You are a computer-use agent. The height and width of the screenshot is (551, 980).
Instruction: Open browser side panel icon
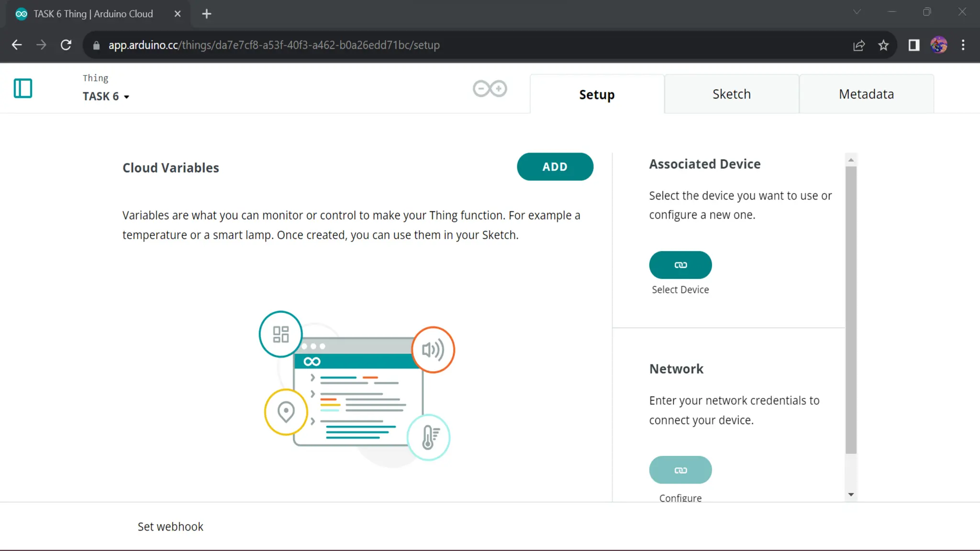pos(913,45)
